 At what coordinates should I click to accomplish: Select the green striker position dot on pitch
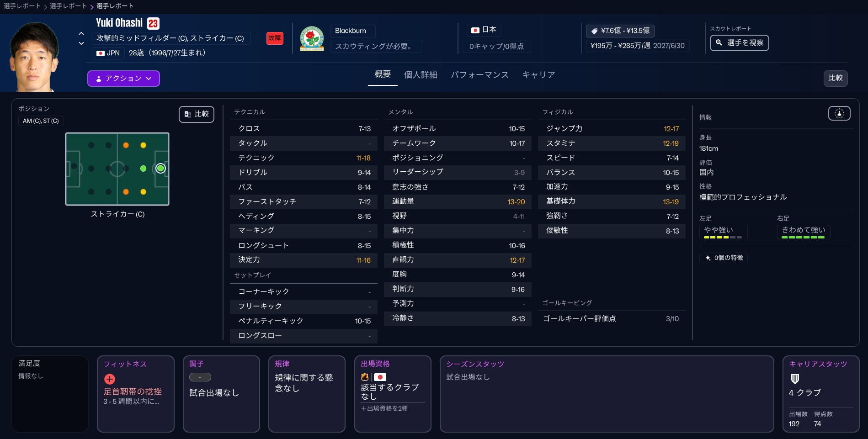(160, 169)
